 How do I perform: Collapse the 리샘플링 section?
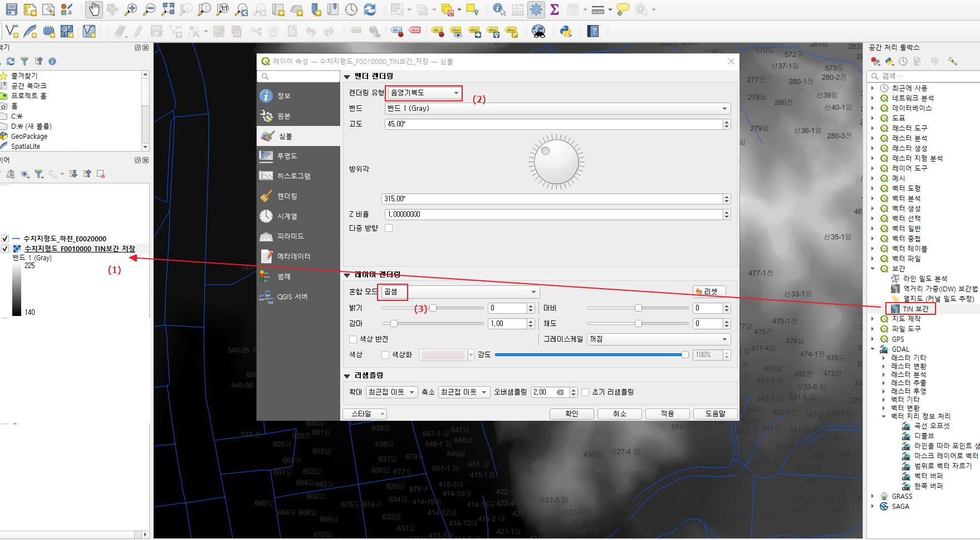tap(347, 376)
